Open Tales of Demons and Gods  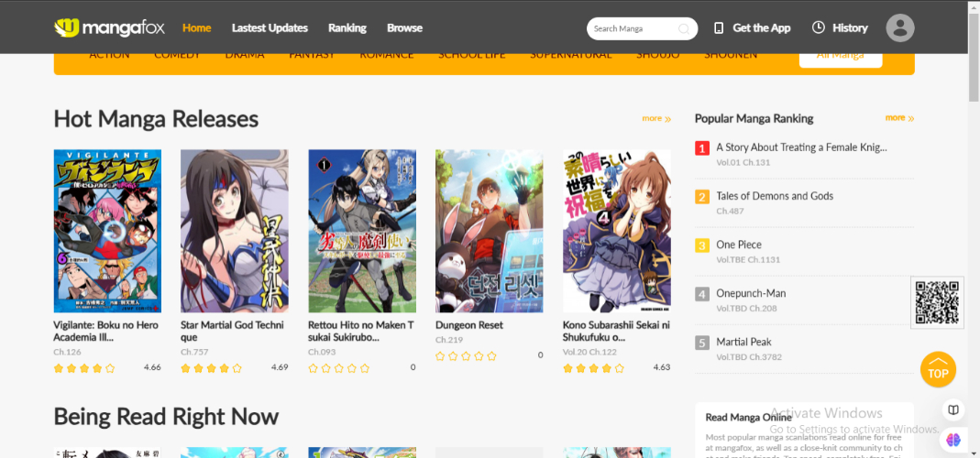tap(775, 196)
